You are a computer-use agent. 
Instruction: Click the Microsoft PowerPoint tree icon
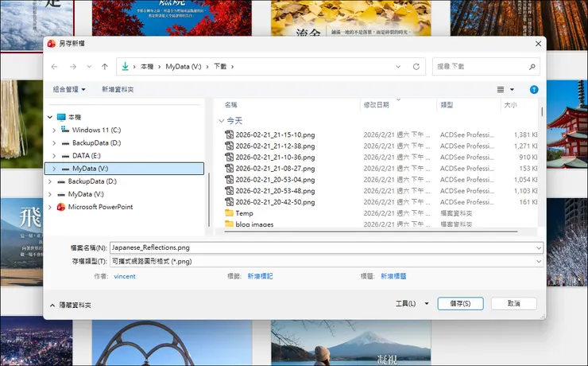tap(60, 207)
